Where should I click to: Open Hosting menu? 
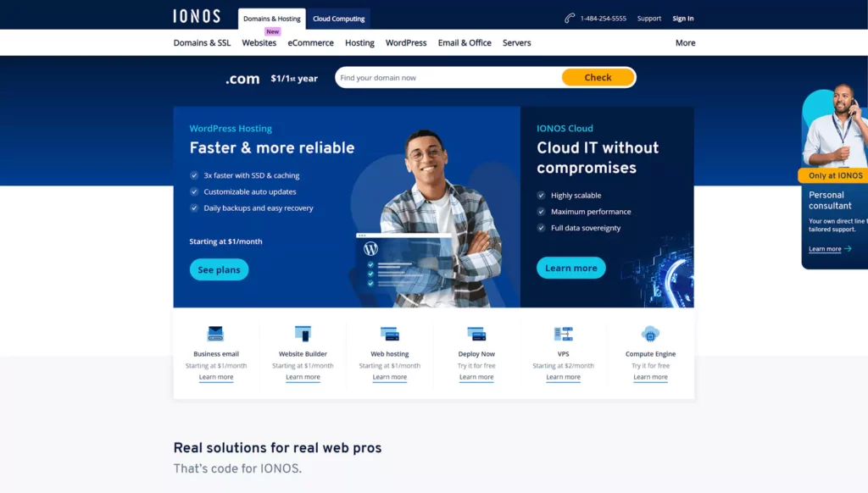click(359, 42)
